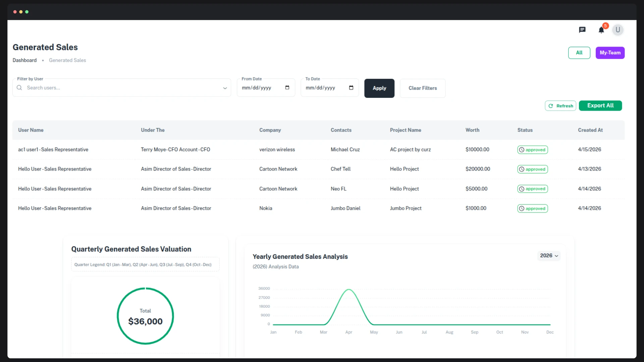Switch to the All view
This screenshot has width=644, height=362.
(579, 53)
